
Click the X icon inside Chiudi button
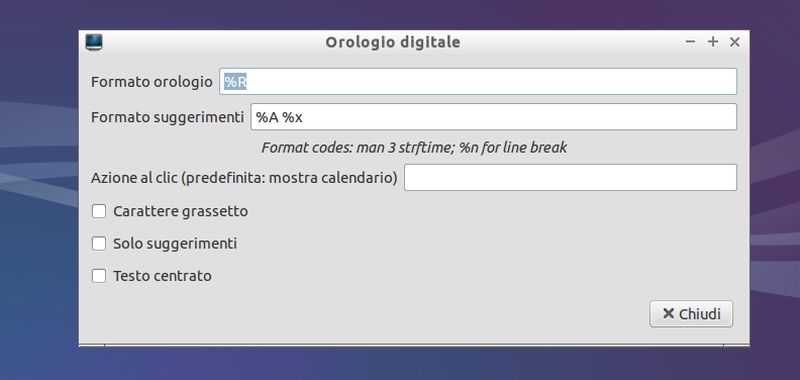[x=668, y=313]
